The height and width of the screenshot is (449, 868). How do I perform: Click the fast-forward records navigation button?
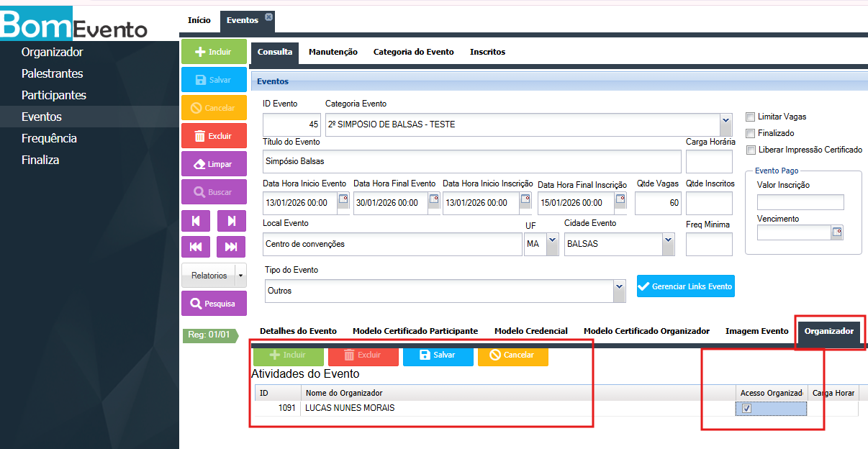(231, 247)
